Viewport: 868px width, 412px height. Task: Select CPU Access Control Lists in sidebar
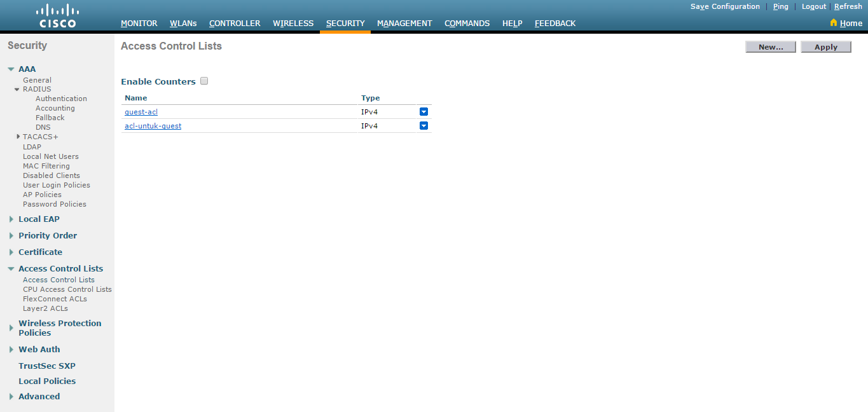click(67, 289)
